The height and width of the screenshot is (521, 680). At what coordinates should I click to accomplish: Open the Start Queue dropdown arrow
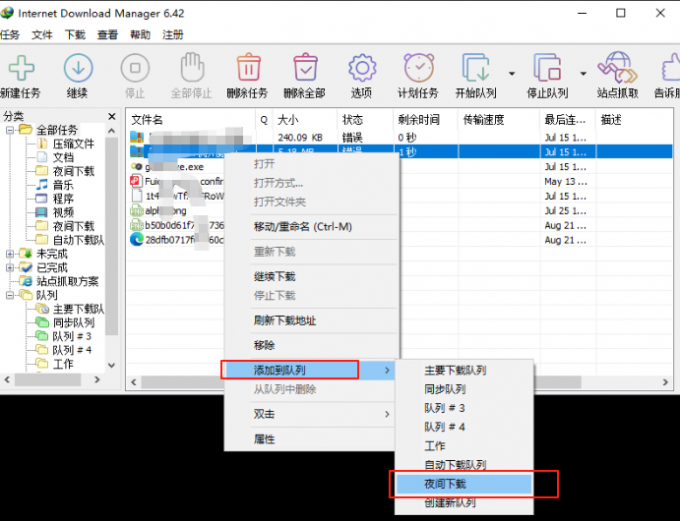(512, 73)
